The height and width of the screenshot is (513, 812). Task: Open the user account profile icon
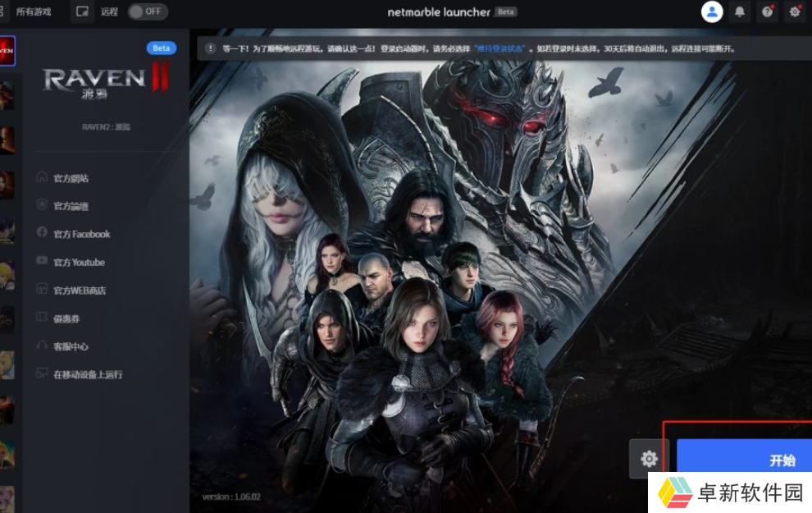point(712,11)
